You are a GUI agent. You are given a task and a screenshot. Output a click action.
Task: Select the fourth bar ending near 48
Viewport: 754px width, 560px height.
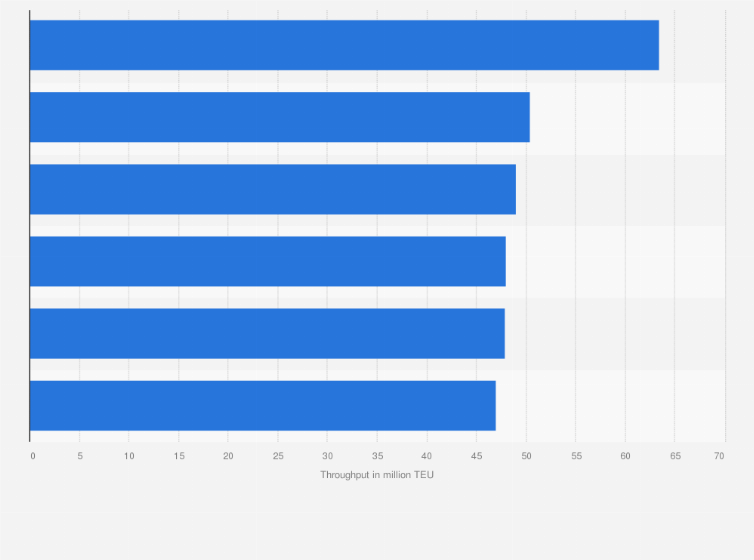268,261
